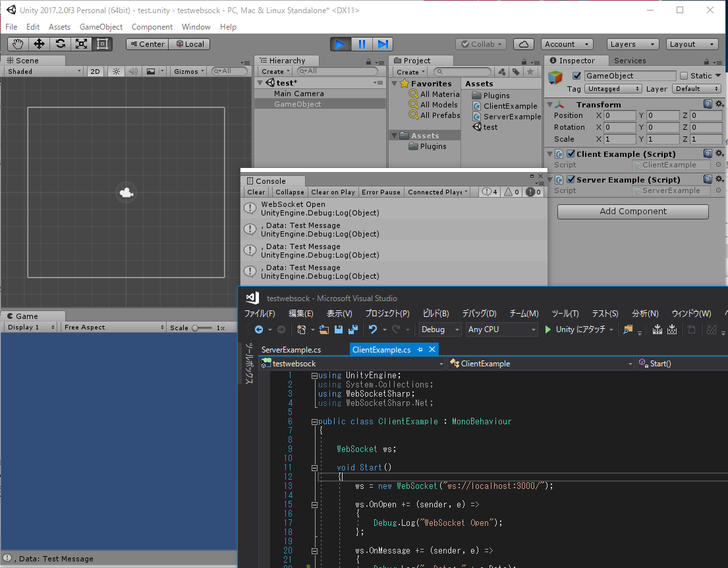The image size is (728, 568).
Task: Enable Error Pause in the Console
Action: click(381, 192)
